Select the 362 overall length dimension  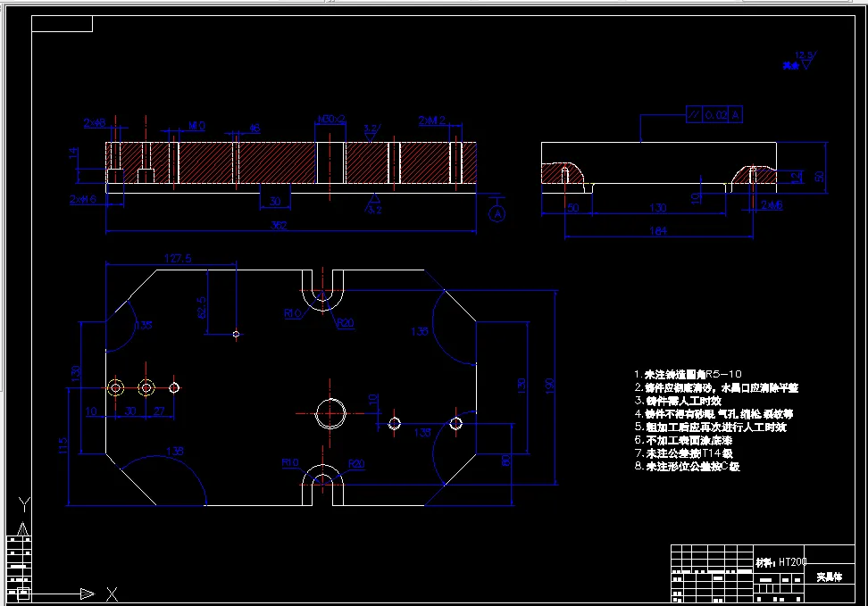point(279,225)
